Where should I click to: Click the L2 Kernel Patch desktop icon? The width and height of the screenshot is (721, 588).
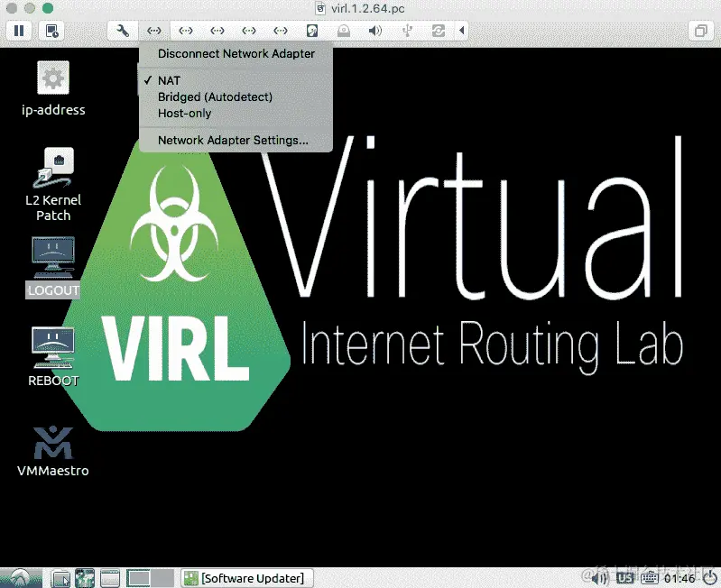[x=53, y=185]
